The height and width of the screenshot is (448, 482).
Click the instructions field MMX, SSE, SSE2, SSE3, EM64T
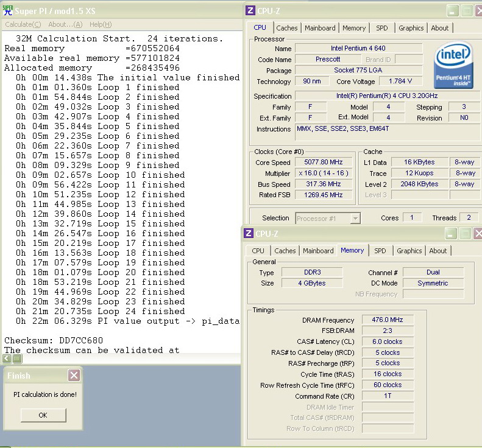387,132
